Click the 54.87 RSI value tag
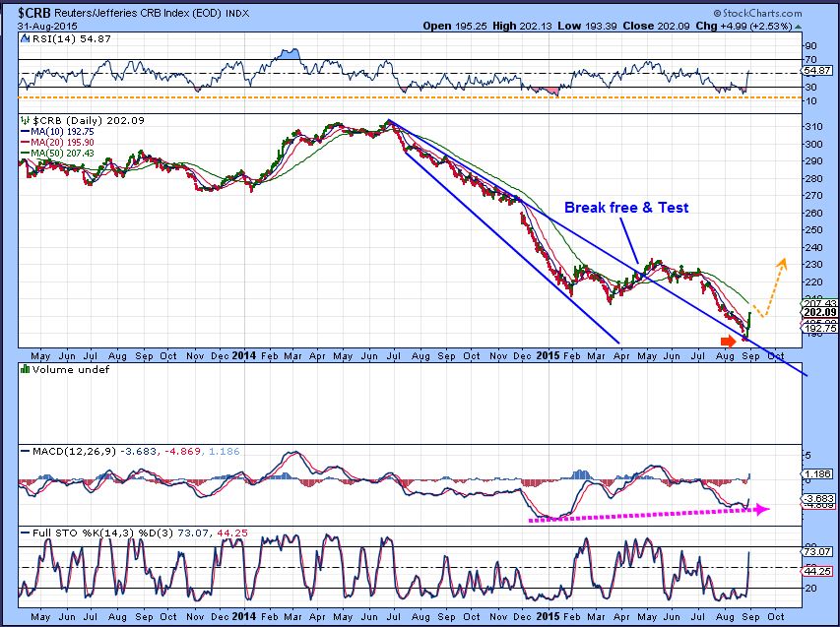840x627 pixels. (817, 71)
